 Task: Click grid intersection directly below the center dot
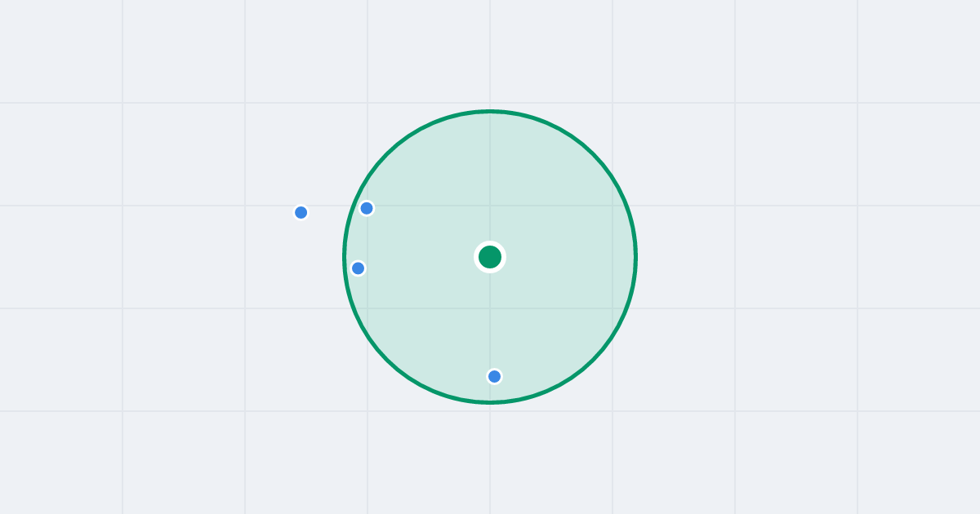tap(490, 308)
